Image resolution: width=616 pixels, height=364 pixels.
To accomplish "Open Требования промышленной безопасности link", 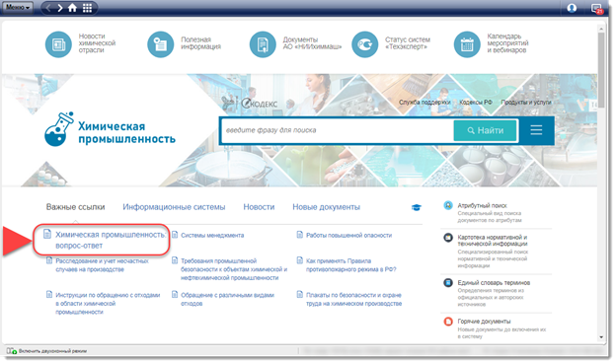I will click(234, 269).
